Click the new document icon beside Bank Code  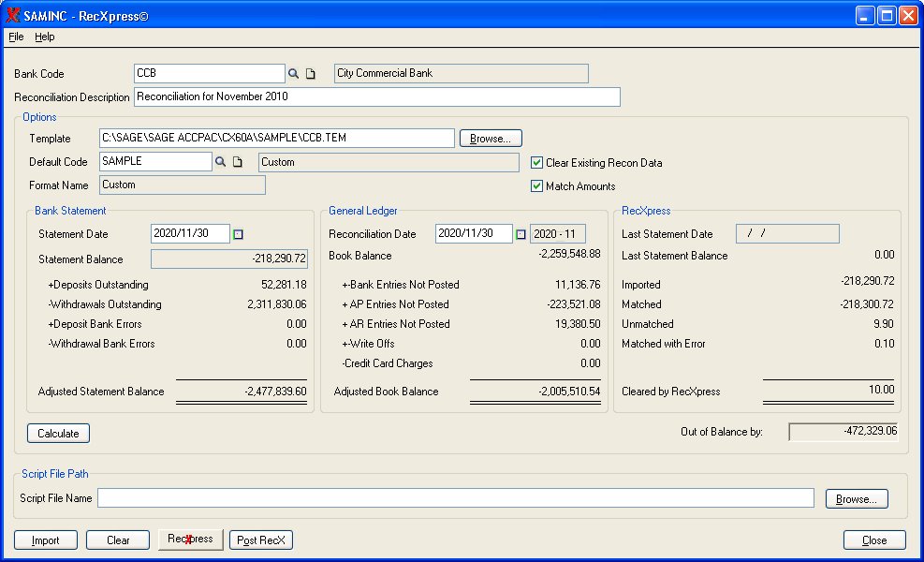pos(311,74)
